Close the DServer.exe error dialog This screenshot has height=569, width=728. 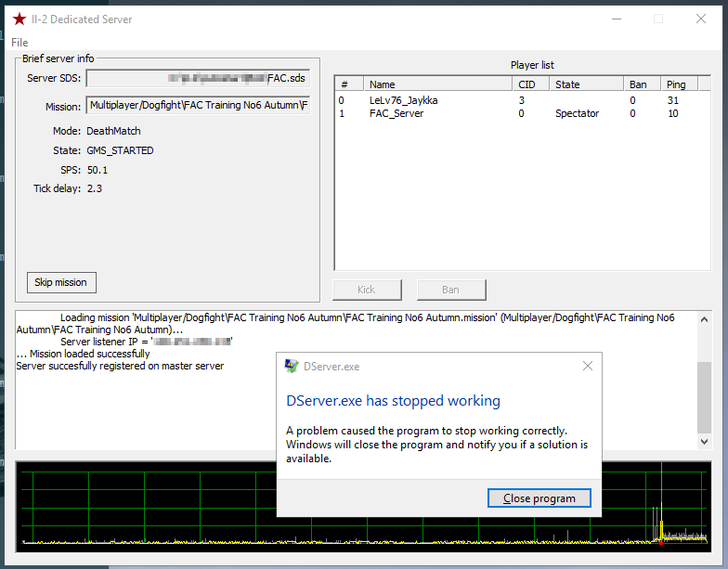point(587,366)
